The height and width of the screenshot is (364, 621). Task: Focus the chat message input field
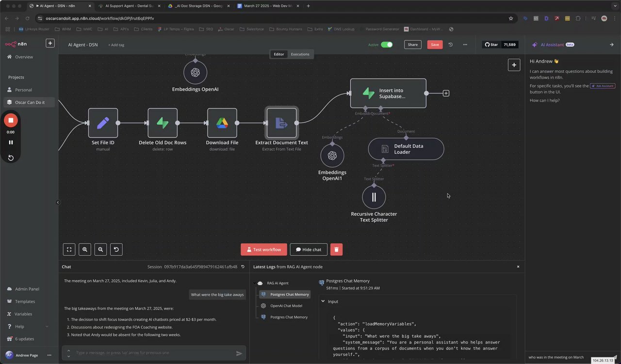click(153, 353)
